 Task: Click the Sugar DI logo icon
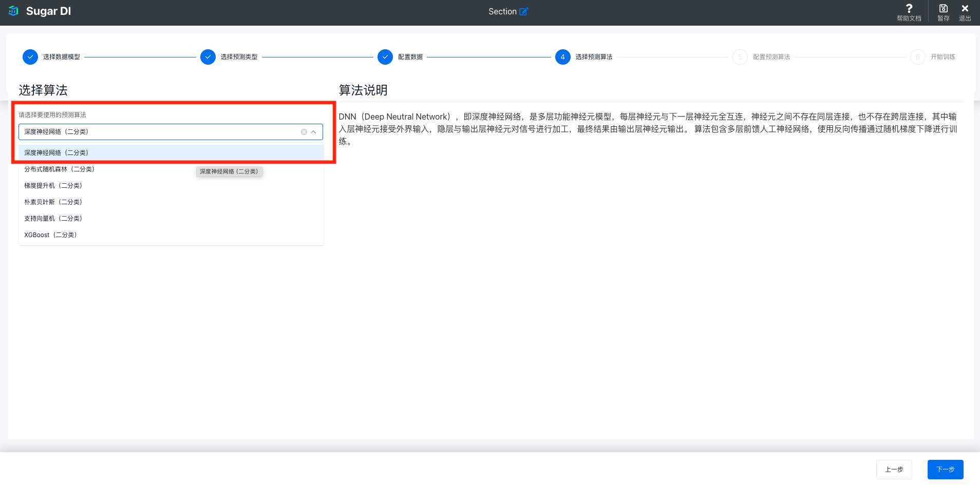coord(13,11)
